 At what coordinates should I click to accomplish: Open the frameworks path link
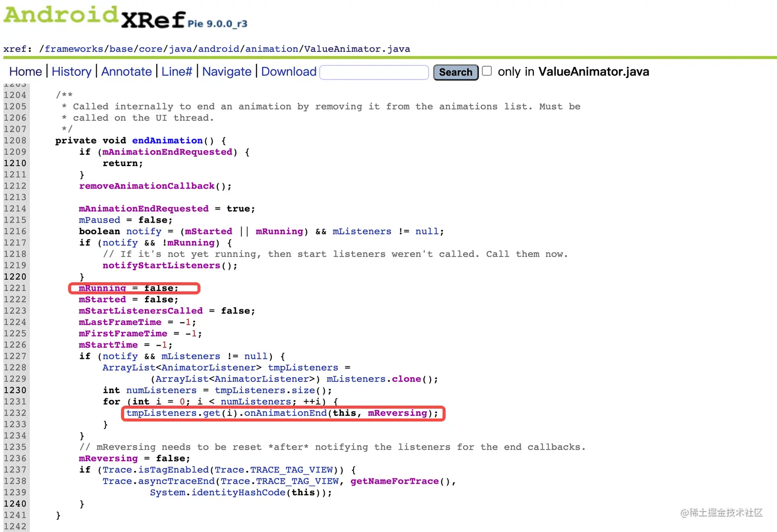[x=74, y=49]
